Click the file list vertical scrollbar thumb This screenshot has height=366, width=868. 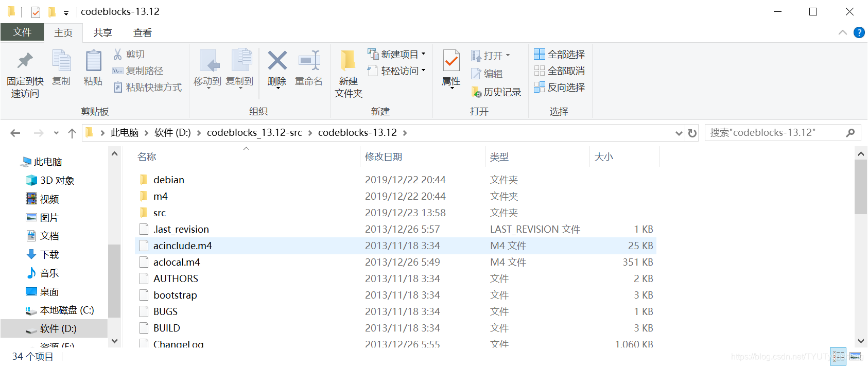860,186
